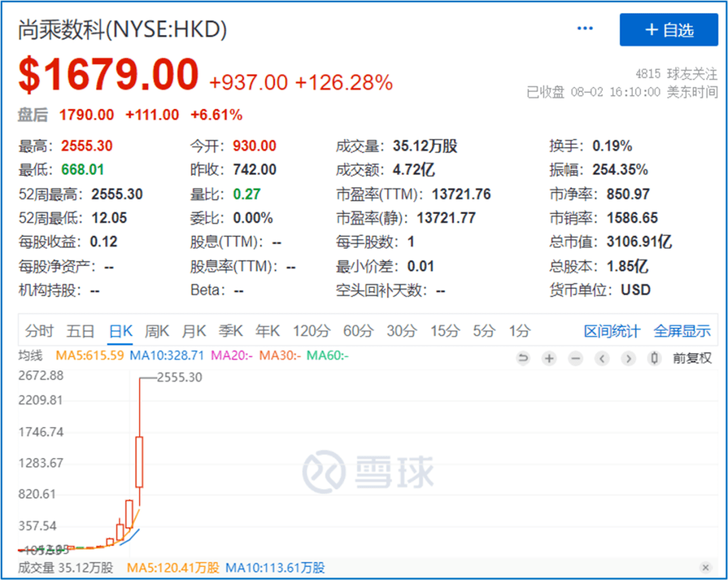Toggle the MA10 moving average legend
Viewport: 728px width, 580px height.
pyautogui.click(x=167, y=355)
